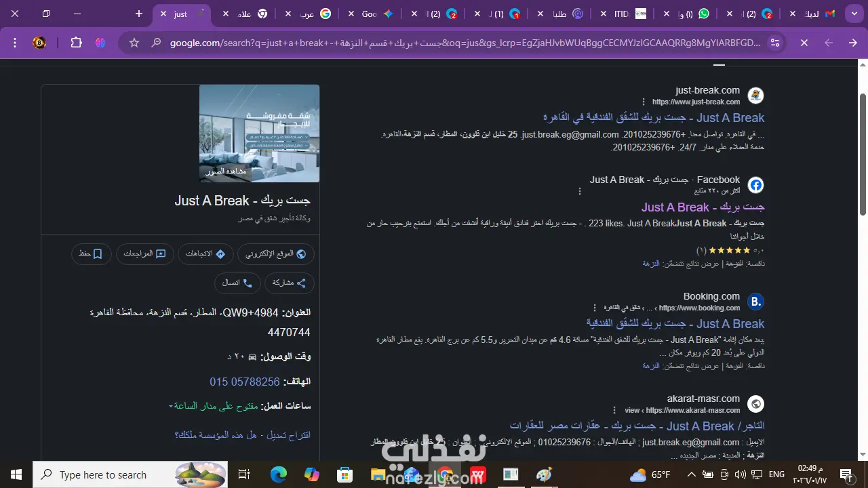Image resolution: width=868 pixels, height=488 pixels.
Task: Click the Facebook logo beside the result
Action: pos(755,185)
